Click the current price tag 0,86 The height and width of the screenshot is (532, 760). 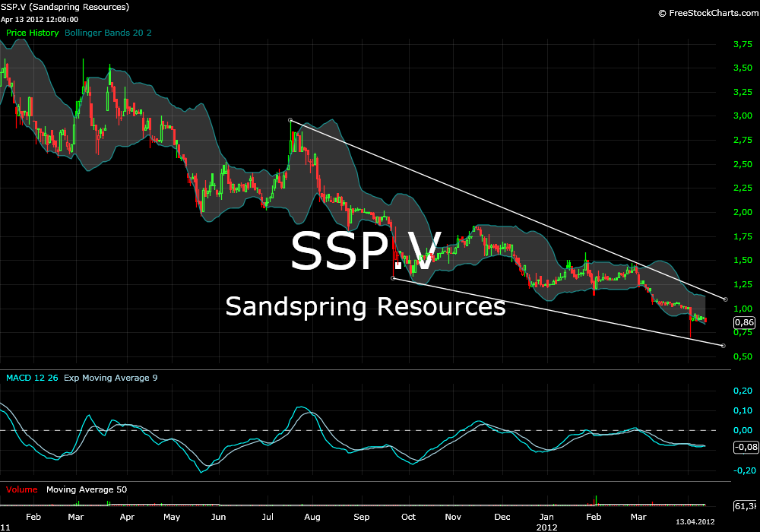pyautogui.click(x=745, y=323)
